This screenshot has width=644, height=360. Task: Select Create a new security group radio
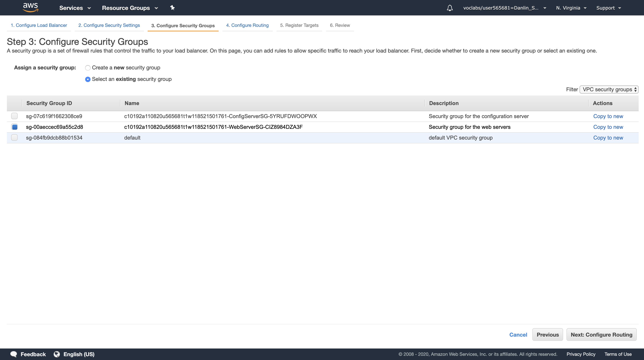coord(88,68)
